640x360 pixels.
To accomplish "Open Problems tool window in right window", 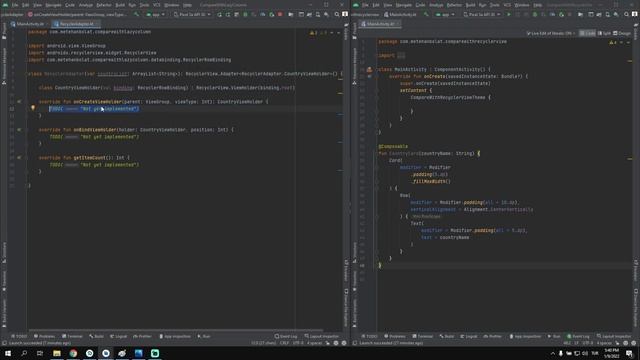I will coord(395,336).
